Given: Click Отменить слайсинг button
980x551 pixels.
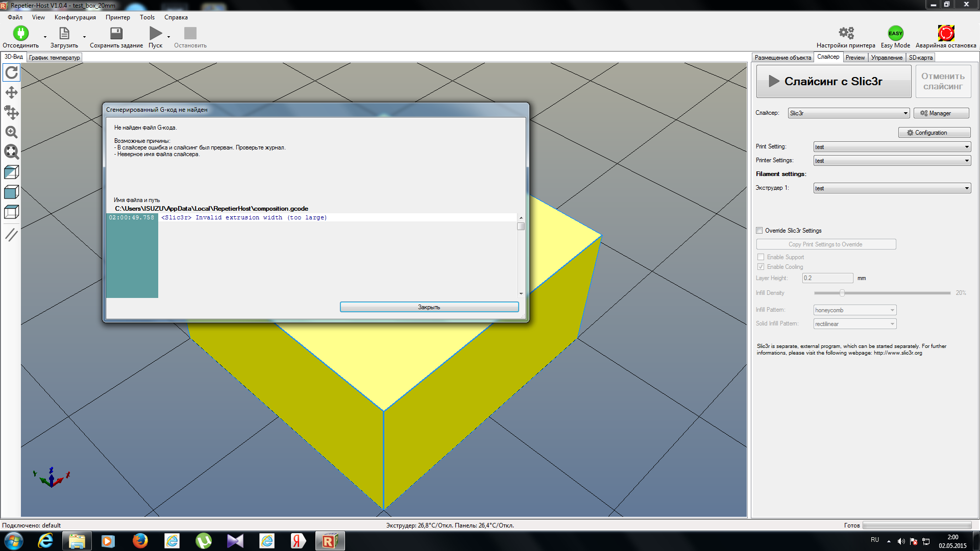Looking at the screenshot, I should click(943, 82).
